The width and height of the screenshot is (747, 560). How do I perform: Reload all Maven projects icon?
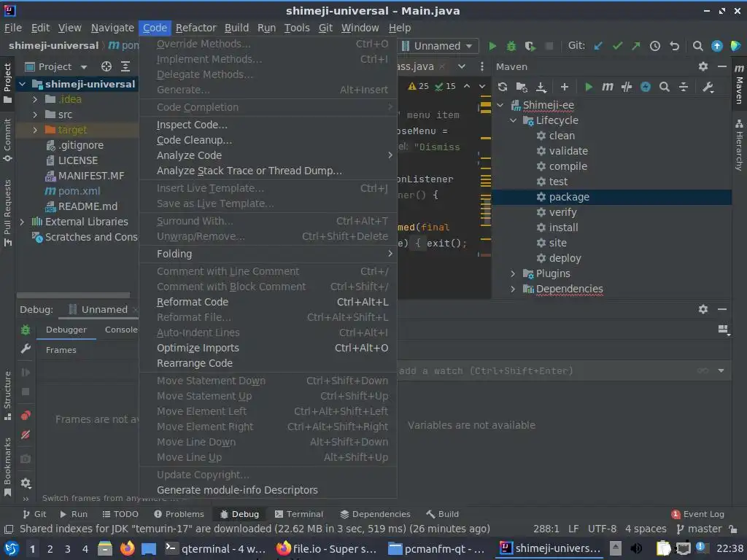tap(503, 87)
